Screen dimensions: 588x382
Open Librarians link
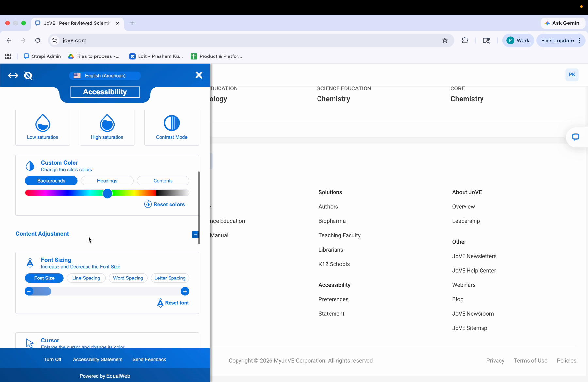pyautogui.click(x=331, y=250)
